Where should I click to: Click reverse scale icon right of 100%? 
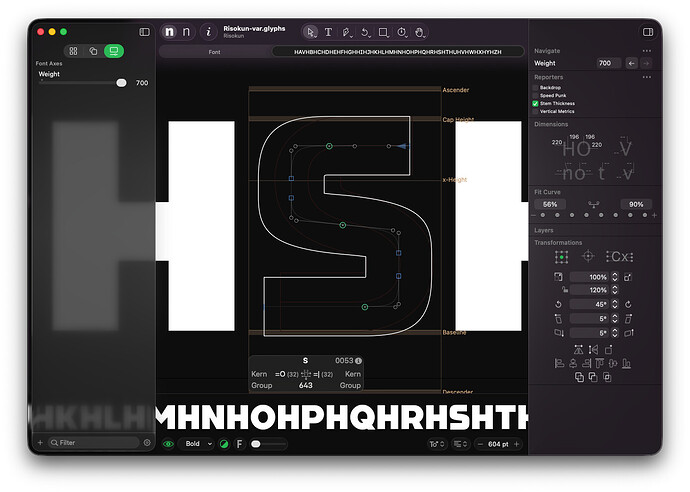click(x=628, y=277)
